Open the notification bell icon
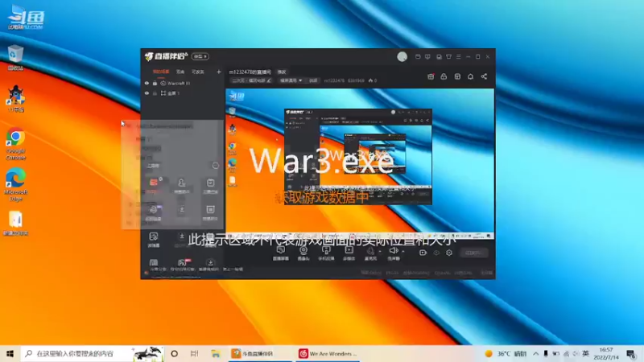This screenshot has height=362, width=644. tap(470, 76)
